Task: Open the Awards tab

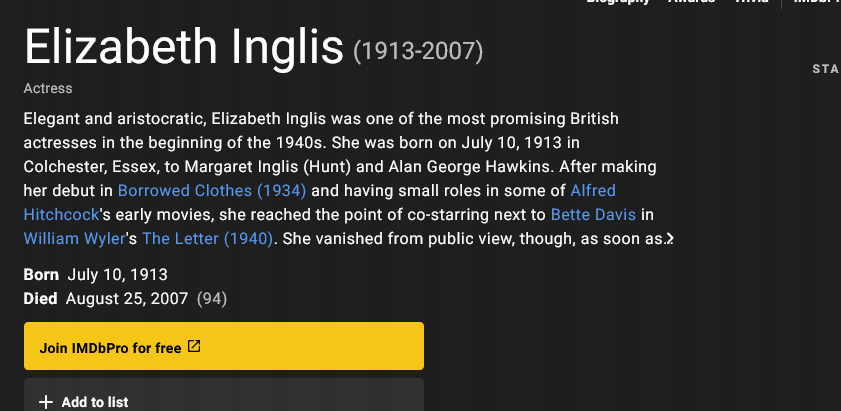Action: tap(692, 2)
